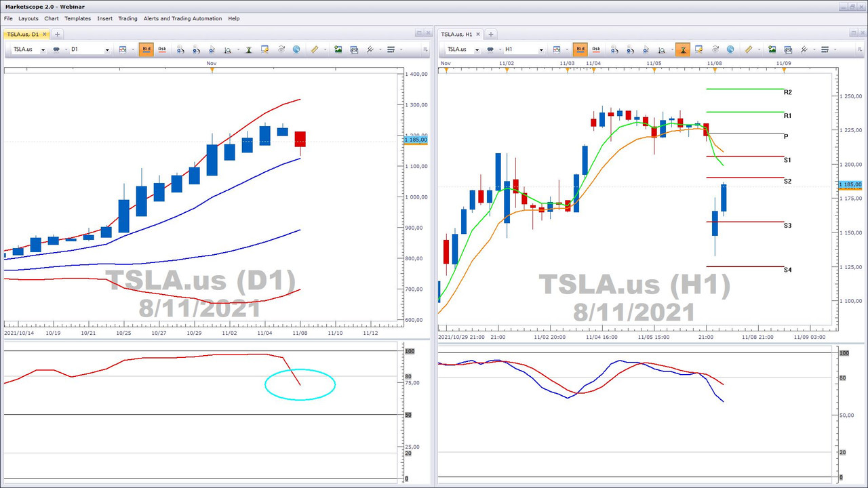The height and width of the screenshot is (488, 868).
Task: Click note label icon in D1 toolbar
Action: [x=264, y=49]
